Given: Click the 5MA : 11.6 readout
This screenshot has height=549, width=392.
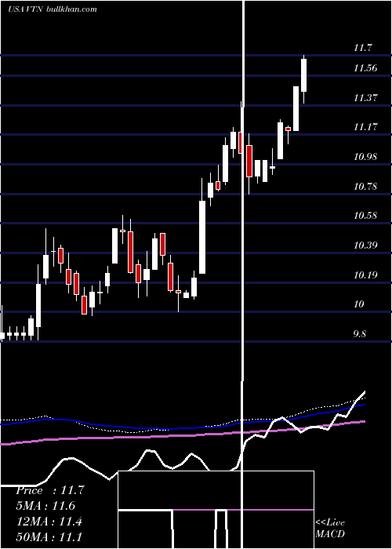Looking at the screenshot, I should pyautogui.click(x=45, y=506).
